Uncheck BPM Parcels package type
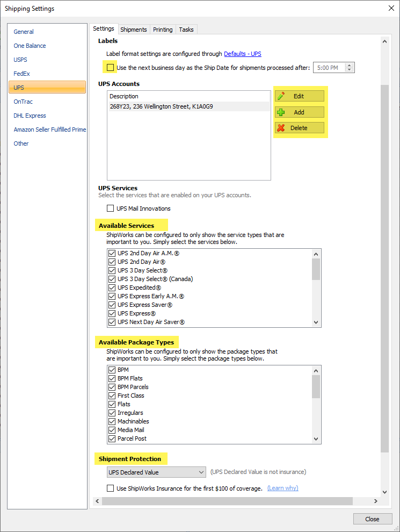The image size is (400, 532). [112, 387]
